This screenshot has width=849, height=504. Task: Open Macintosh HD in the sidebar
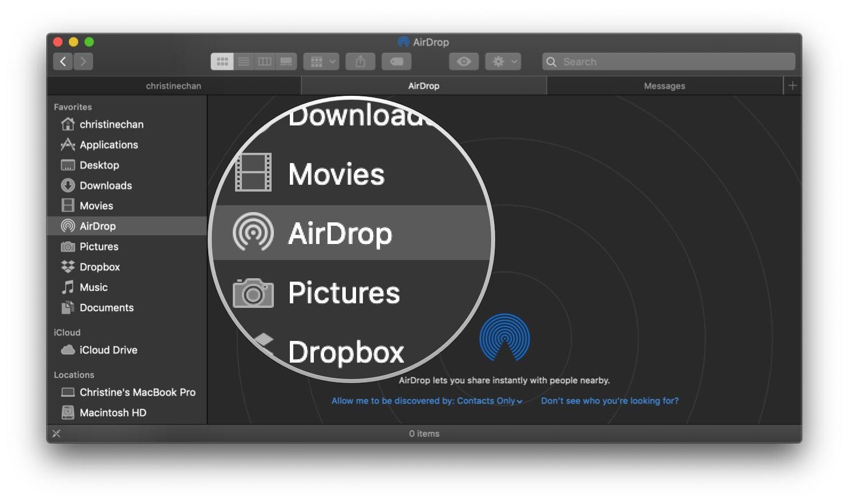pyautogui.click(x=127, y=413)
